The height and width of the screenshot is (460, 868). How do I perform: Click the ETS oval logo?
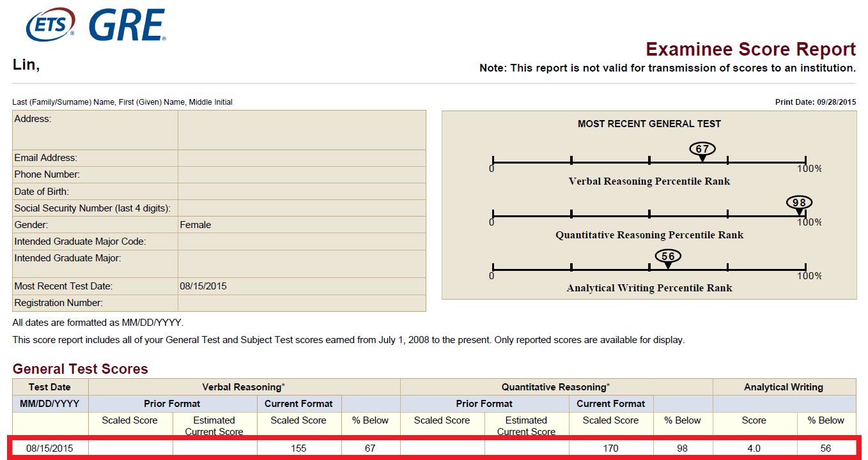pos(50,26)
